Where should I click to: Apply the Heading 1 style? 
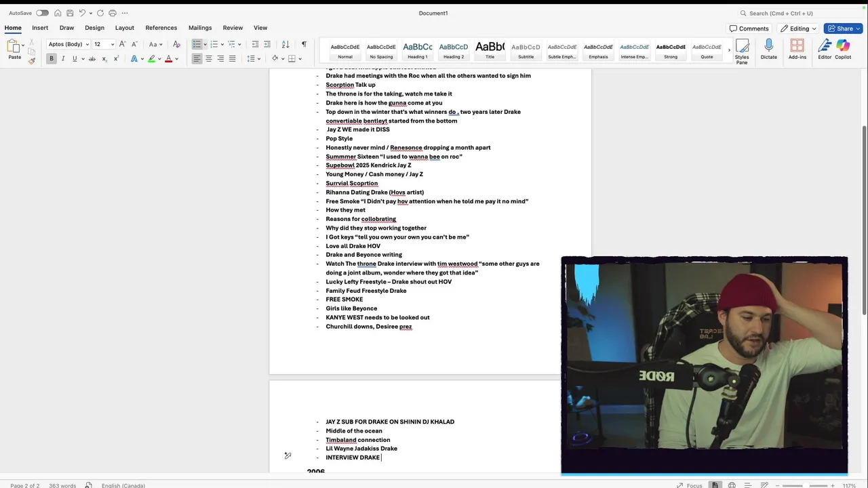tap(417, 49)
